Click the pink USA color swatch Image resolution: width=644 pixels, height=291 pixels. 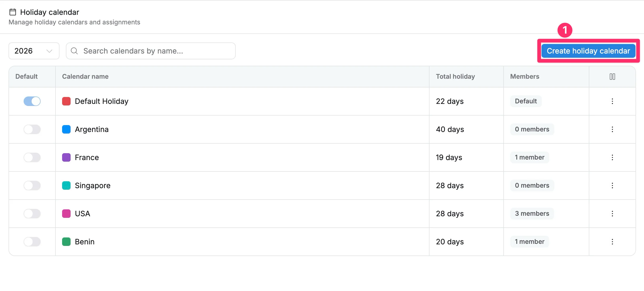click(x=66, y=214)
